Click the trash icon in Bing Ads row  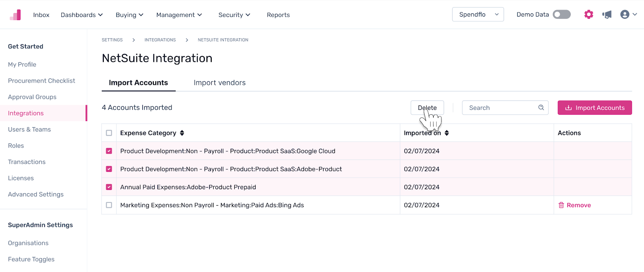point(561,205)
